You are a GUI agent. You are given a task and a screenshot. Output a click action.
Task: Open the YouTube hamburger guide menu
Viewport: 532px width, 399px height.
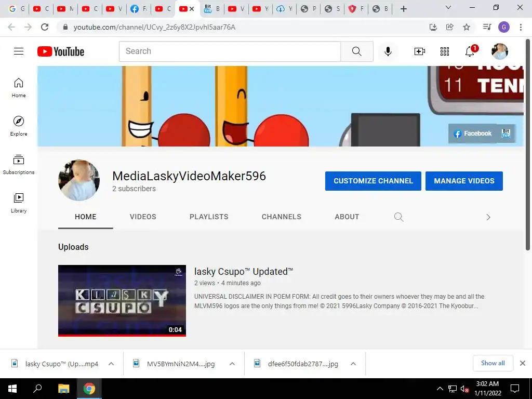tap(19, 51)
